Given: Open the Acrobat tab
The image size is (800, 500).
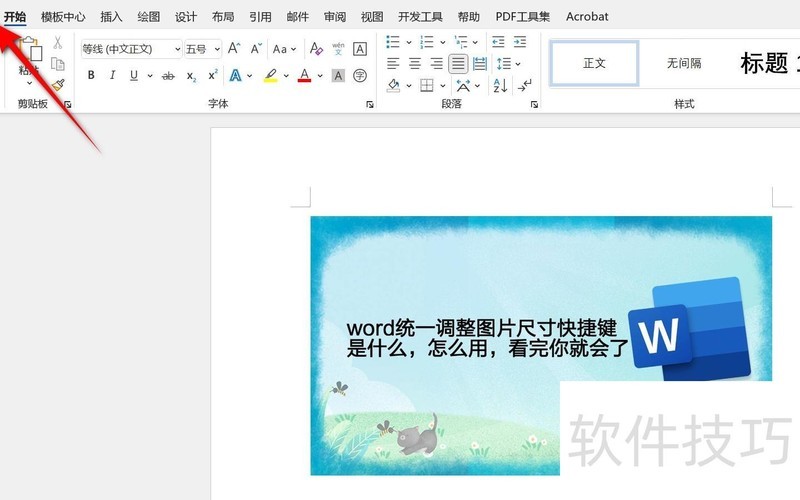Looking at the screenshot, I should point(587,17).
